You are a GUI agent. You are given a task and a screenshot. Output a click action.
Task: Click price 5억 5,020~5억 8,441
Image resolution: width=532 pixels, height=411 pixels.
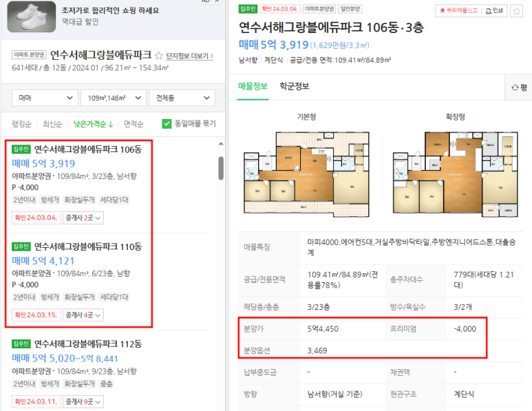click(65, 359)
